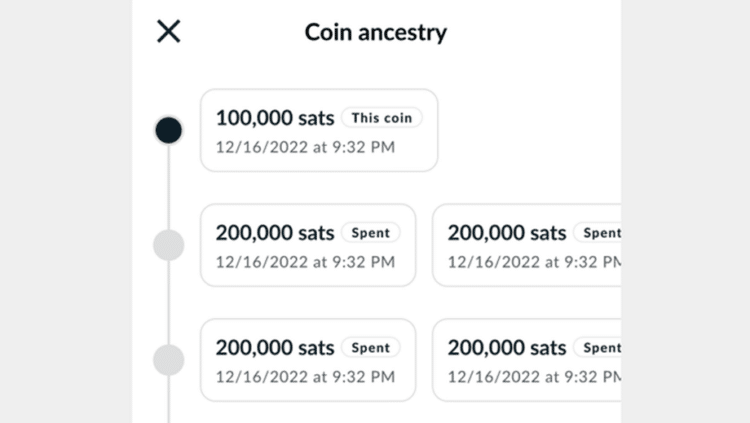Click the 100,000 sats amount text

(274, 118)
